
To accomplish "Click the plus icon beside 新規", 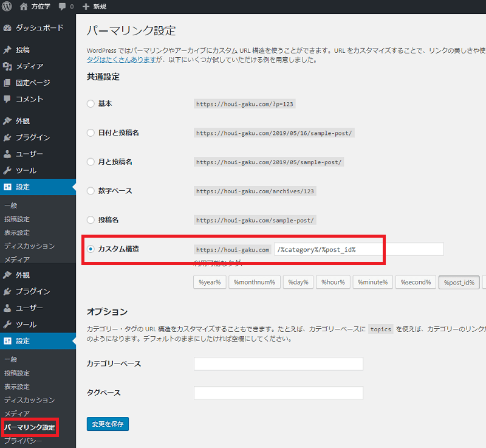I will tap(86, 7).
